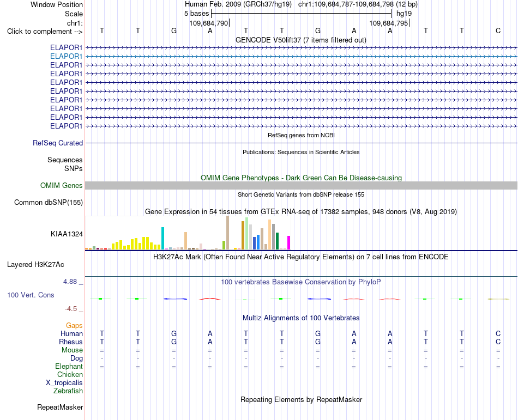Click the hg19 label beside scale bar
Viewport: 518px width, 420px height.
click(404, 14)
